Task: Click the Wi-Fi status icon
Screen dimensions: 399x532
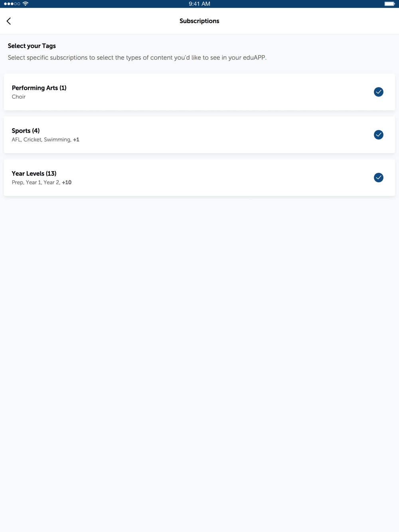Action: coord(26,4)
